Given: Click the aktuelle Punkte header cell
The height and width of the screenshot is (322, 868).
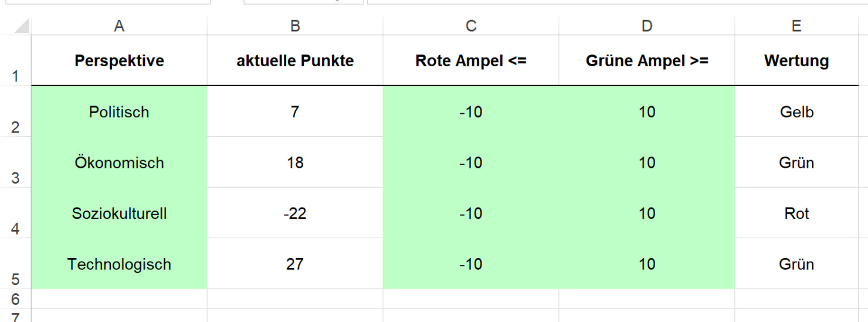Looking at the screenshot, I should click(295, 61).
